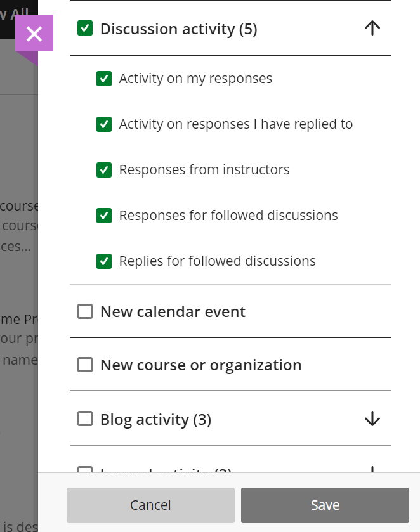
Task: Check New course or organization notifications
Action: point(85,365)
